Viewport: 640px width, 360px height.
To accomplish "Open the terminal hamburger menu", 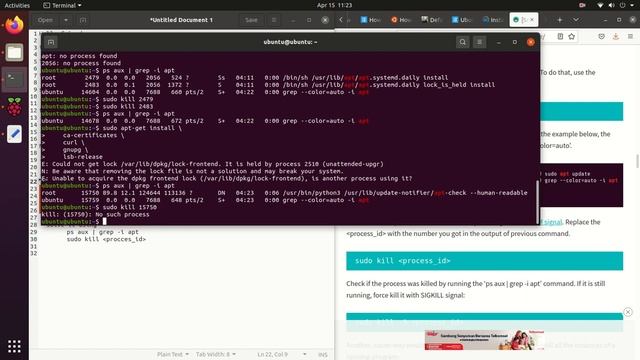I will tap(480, 42).
